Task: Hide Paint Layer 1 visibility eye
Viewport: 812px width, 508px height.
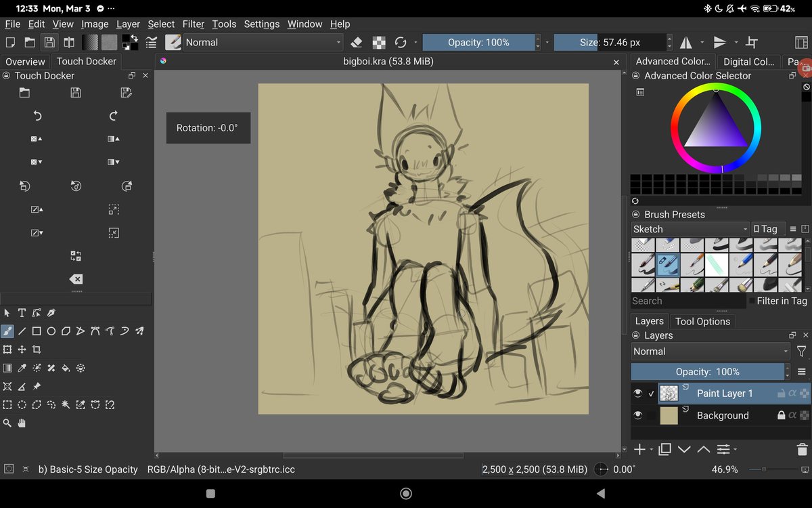Action: 637,394
